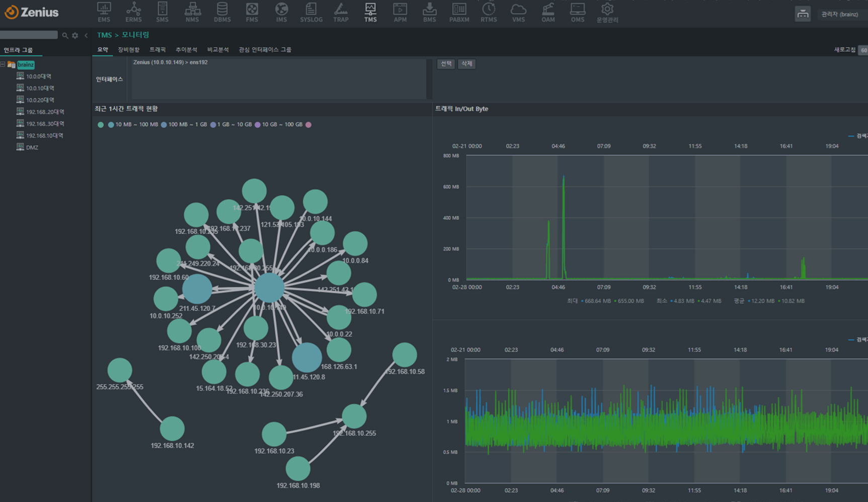Go to the NMS network module

click(192, 12)
